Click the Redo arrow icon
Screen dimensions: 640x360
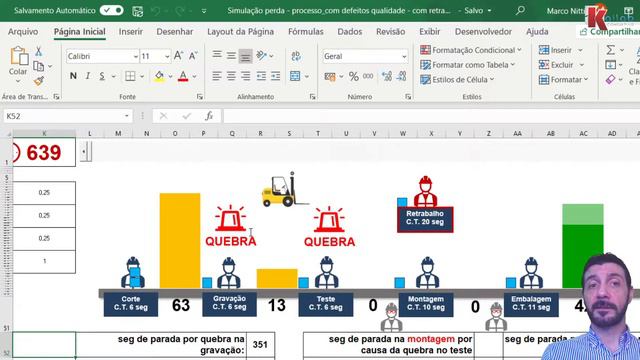pyautogui.click(x=180, y=11)
